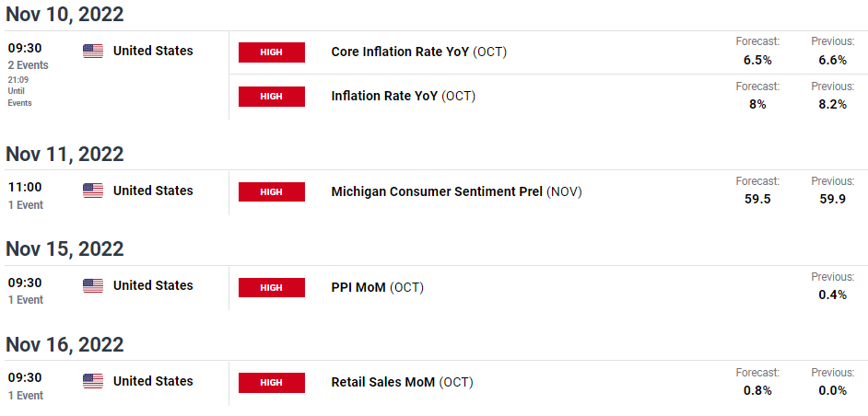This screenshot has width=868, height=416.
Task: Click Nov 16, 2022 date header
Action: tap(65, 344)
